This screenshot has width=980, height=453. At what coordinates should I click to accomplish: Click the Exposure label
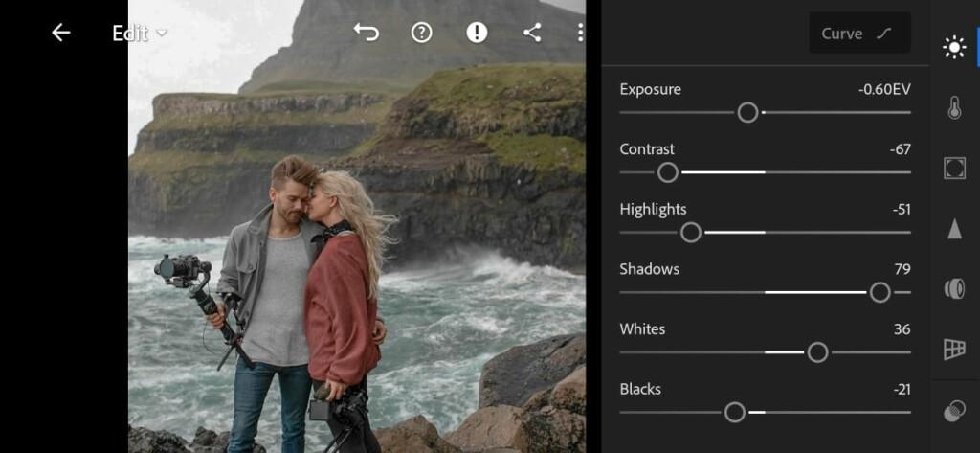(x=650, y=89)
